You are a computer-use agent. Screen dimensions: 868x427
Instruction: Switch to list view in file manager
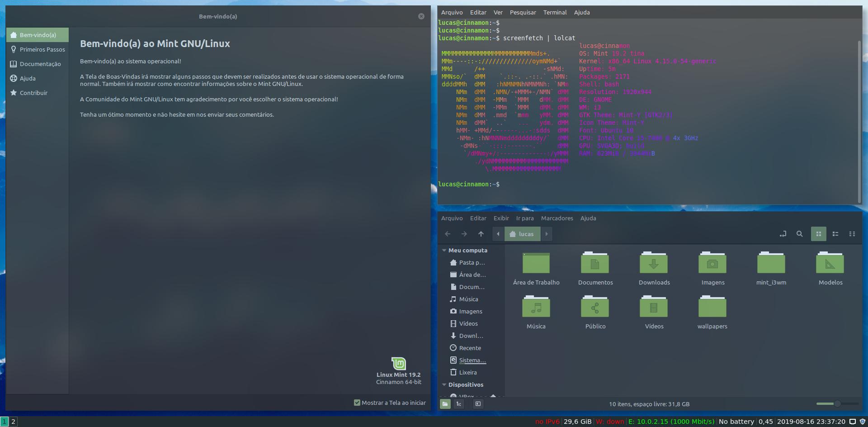(835, 234)
